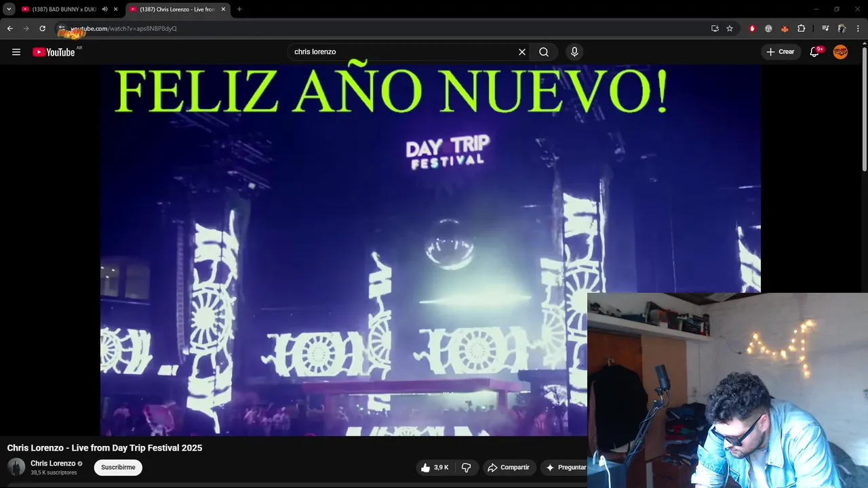The image size is (868, 488).
Task: Open the YouTube account avatar menu
Action: point(840,52)
